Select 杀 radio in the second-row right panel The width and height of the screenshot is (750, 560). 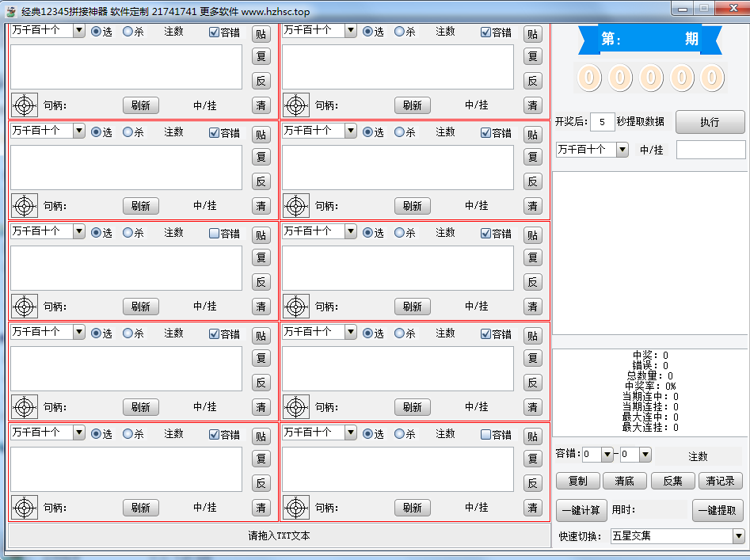click(399, 132)
